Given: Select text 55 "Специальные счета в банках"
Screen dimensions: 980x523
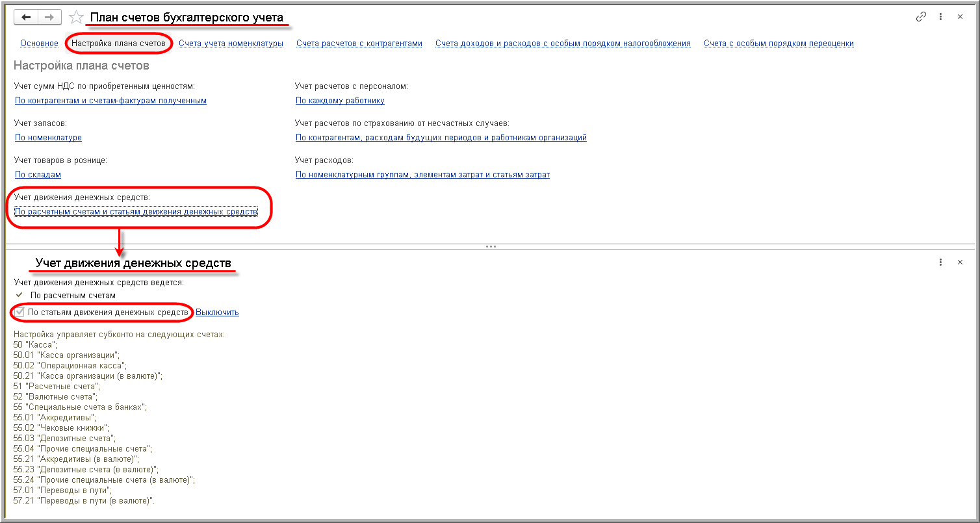Looking at the screenshot, I should coord(80,407).
